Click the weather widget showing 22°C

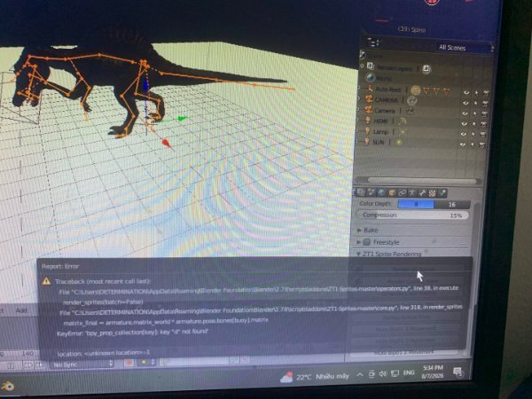coord(315,377)
